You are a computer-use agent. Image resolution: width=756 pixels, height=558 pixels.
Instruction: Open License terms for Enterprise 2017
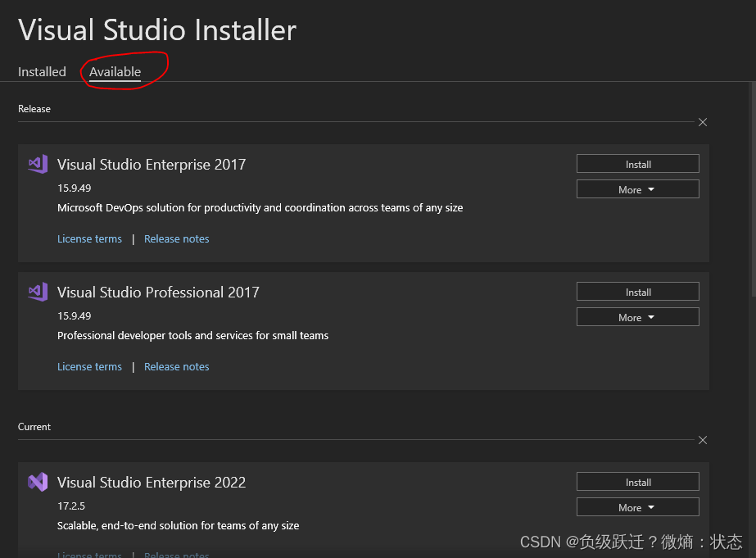pyautogui.click(x=89, y=238)
